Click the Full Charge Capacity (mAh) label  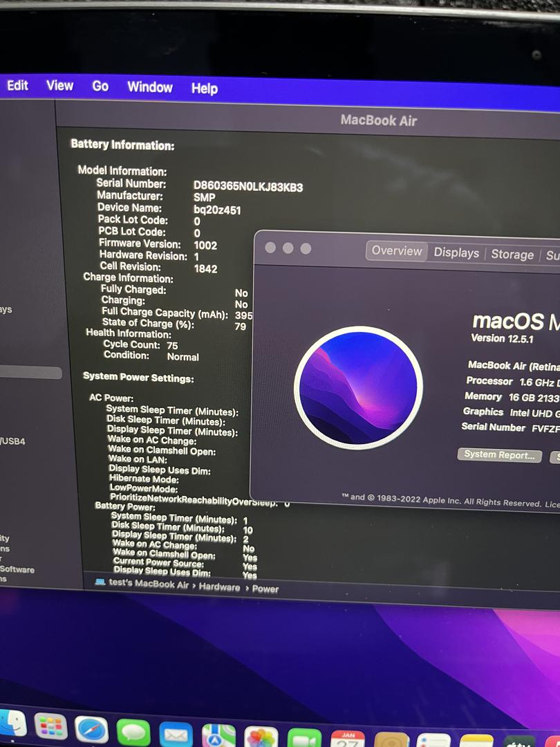pyautogui.click(x=165, y=313)
